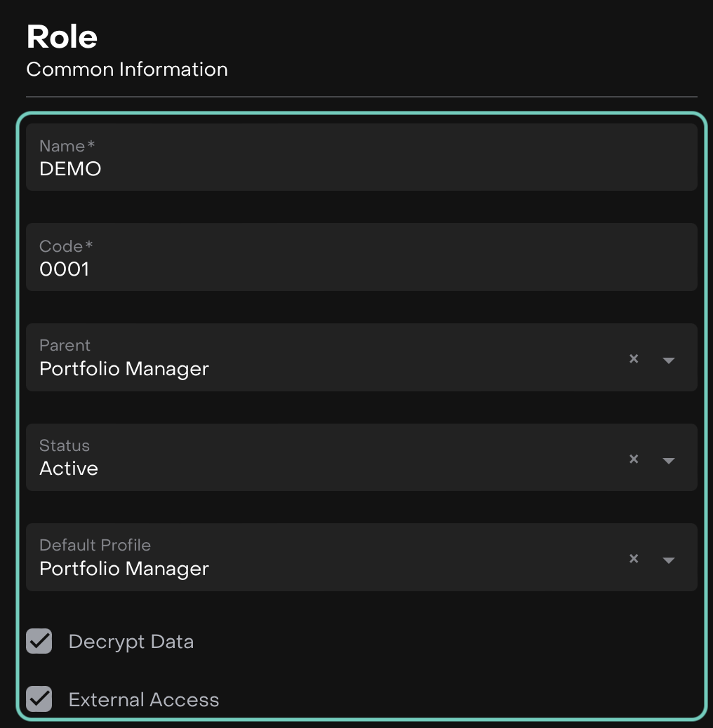Click Default Profile's Portfolio Manager value
The width and height of the screenshot is (713, 728).
click(x=124, y=569)
